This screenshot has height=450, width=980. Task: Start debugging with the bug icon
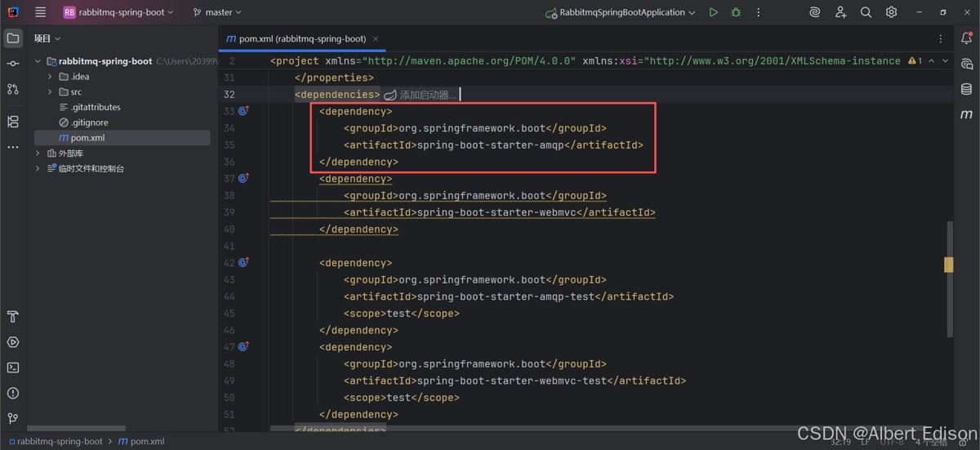pos(736,12)
